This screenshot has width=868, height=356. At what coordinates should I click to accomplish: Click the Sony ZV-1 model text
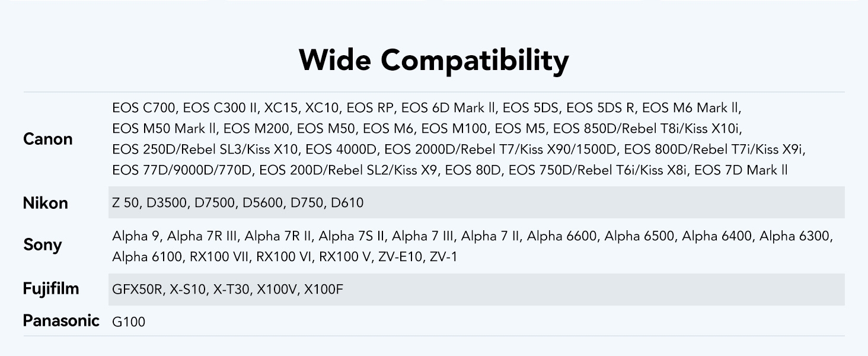coord(443,257)
